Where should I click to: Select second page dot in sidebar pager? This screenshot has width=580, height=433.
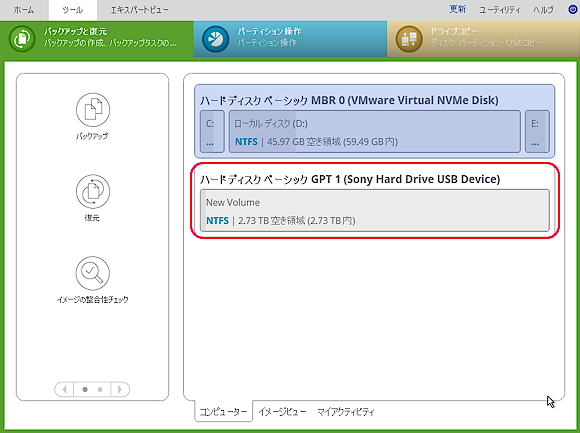[x=100, y=389]
